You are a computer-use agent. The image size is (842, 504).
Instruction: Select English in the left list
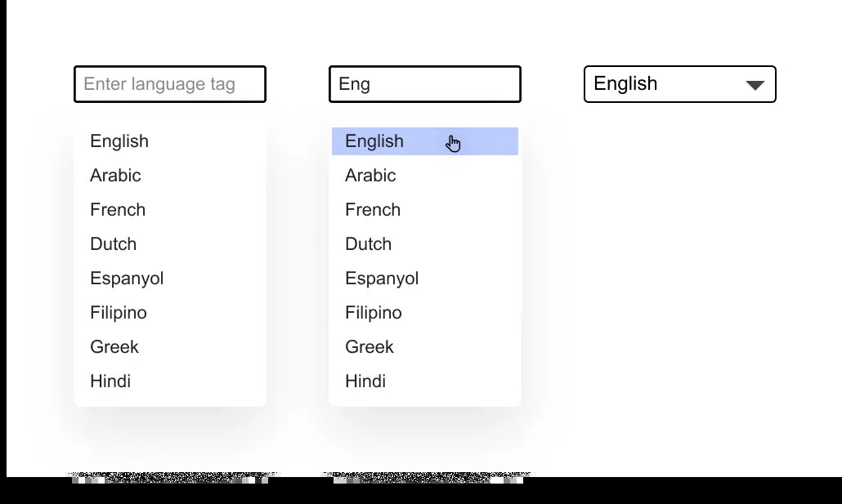(x=170, y=141)
